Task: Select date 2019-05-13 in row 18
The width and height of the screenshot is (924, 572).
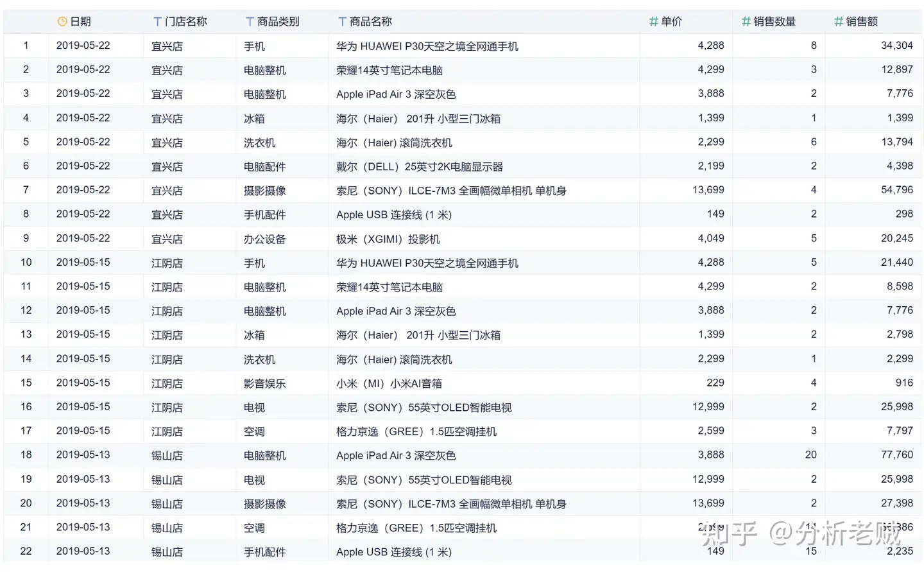Action: coord(83,455)
